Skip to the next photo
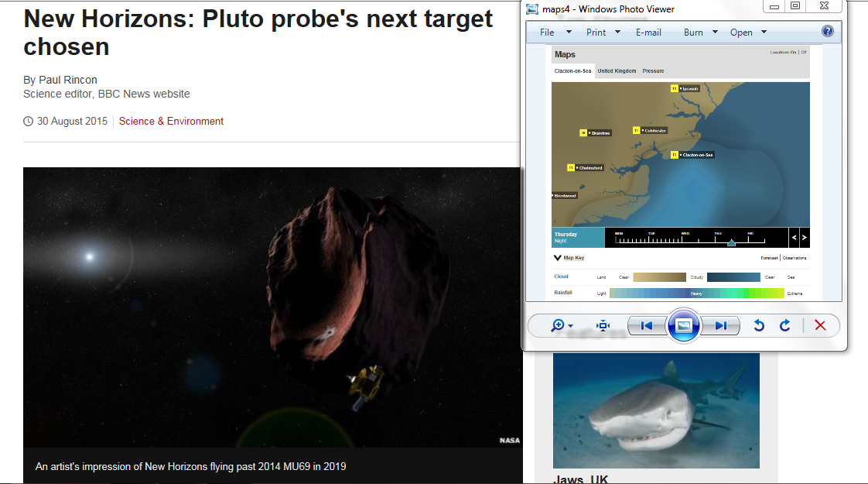Screen dimensions: 868x484 click(721, 326)
